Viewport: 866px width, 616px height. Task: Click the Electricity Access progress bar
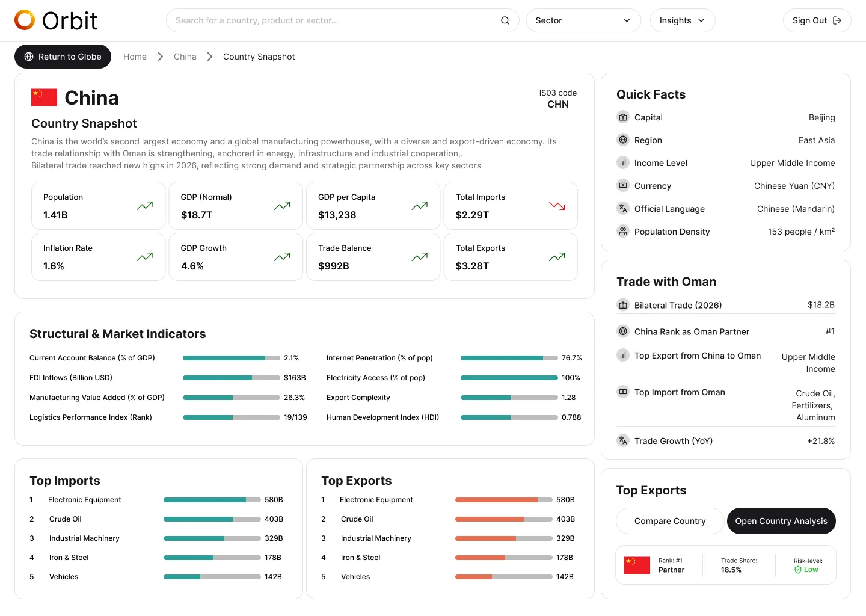[509, 378]
